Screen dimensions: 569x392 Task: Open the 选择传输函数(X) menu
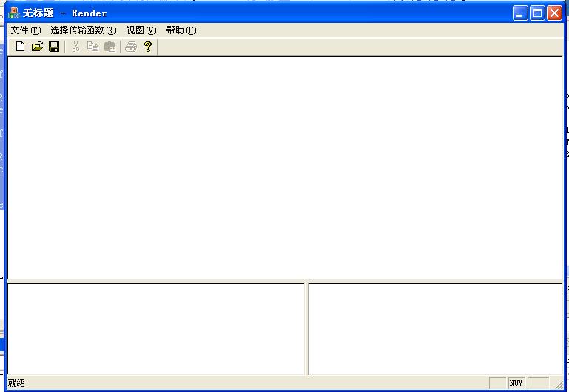point(84,30)
